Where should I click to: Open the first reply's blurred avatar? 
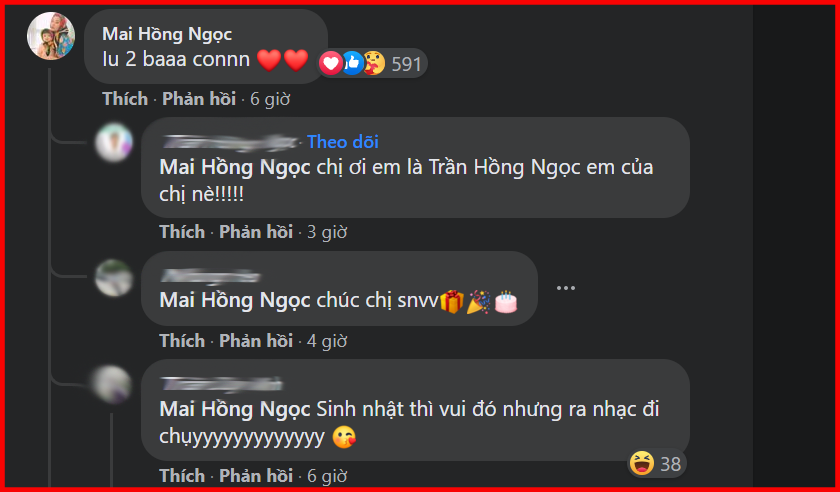pos(114,142)
